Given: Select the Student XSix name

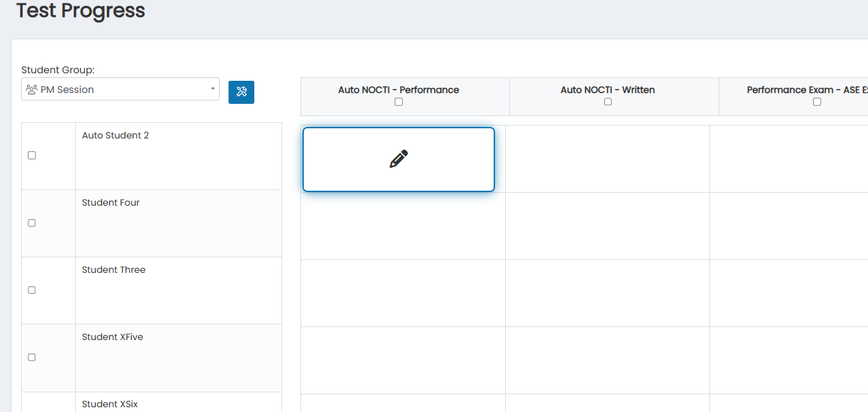Looking at the screenshot, I should point(110,404).
